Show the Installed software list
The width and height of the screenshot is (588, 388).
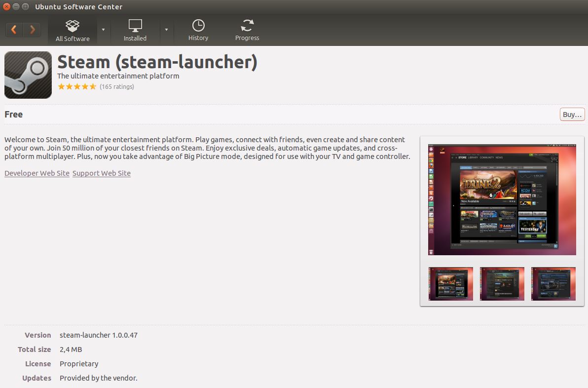(135, 30)
